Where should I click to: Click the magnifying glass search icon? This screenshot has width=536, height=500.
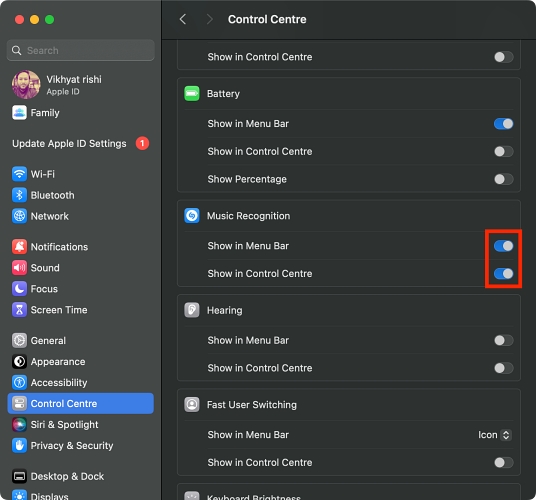pyautogui.click(x=16, y=51)
